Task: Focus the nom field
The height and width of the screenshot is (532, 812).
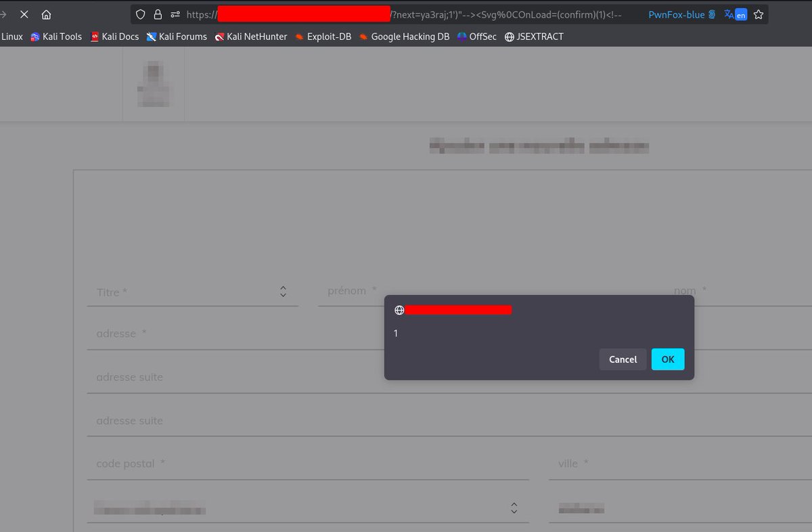Action: pyautogui.click(x=738, y=291)
